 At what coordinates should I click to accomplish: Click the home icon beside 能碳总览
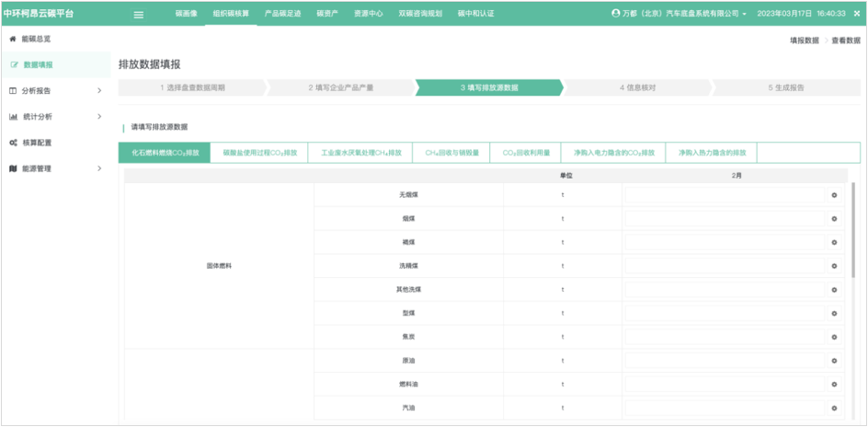coord(13,40)
